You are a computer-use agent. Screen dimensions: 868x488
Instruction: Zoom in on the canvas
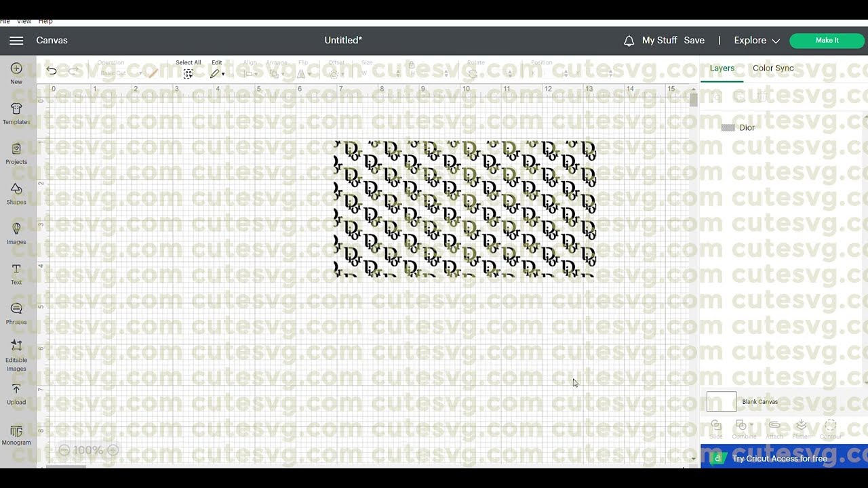(x=113, y=450)
